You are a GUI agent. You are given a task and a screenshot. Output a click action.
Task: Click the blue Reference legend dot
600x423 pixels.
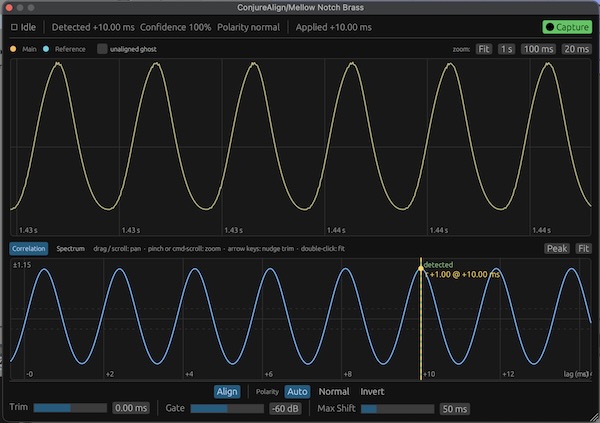(x=46, y=49)
